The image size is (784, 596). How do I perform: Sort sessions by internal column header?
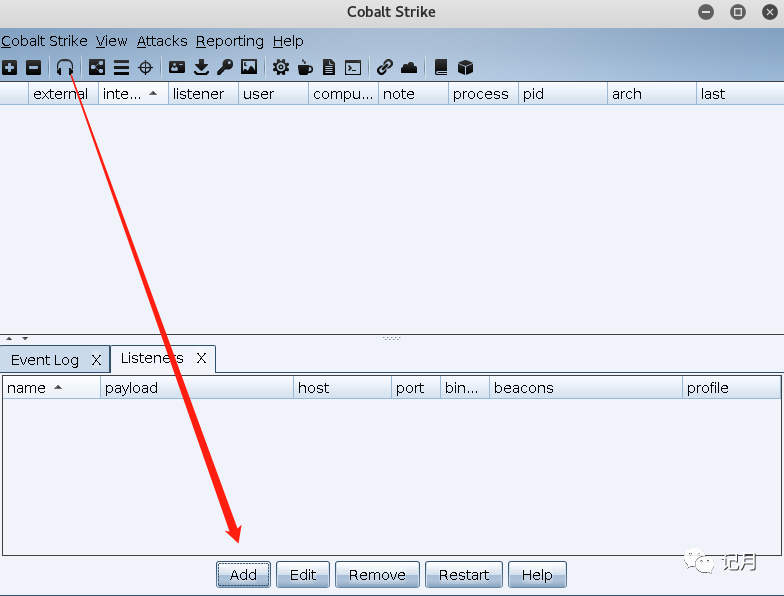(x=133, y=94)
